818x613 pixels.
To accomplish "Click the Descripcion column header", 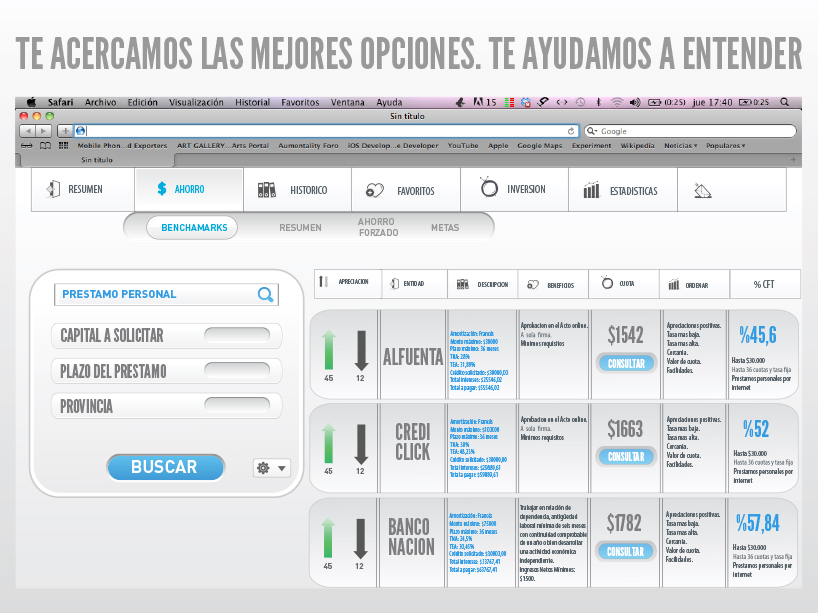I will pyautogui.click(x=483, y=284).
